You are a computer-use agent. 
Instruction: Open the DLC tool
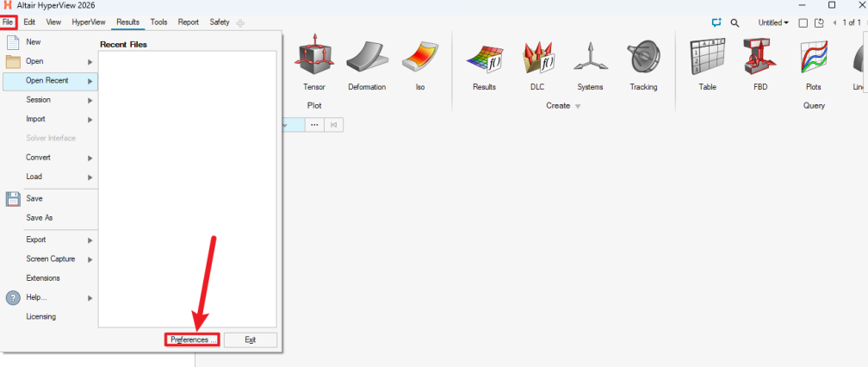[537, 59]
